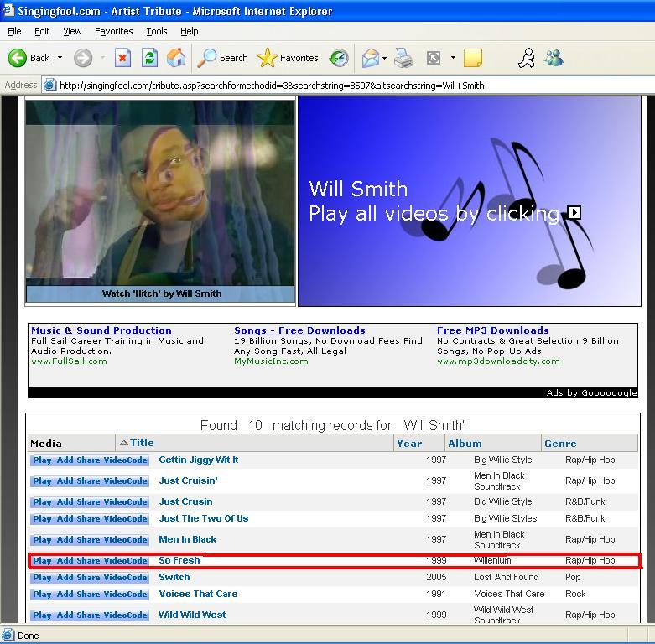The width and height of the screenshot is (655, 644).
Task: Launch AIM running man icon
Action: (527, 58)
